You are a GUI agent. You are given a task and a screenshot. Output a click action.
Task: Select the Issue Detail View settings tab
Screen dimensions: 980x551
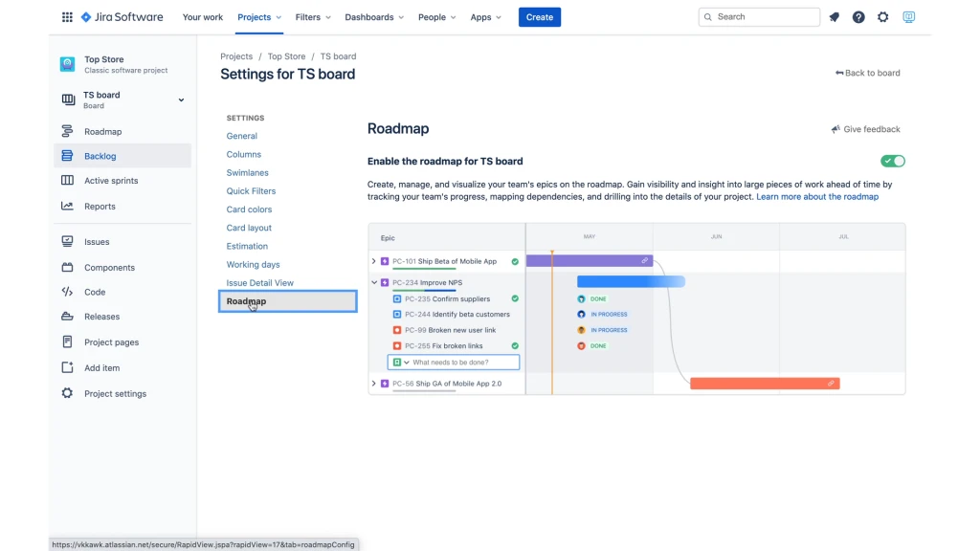260,283
